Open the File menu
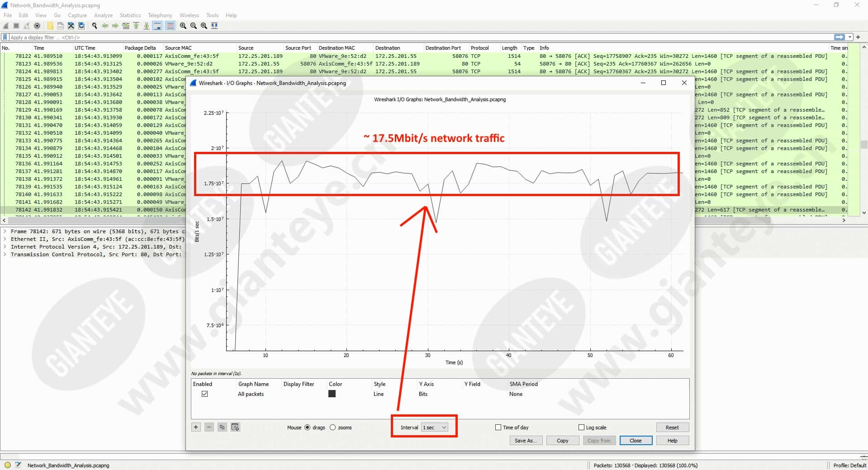The image size is (868, 470). [8, 15]
